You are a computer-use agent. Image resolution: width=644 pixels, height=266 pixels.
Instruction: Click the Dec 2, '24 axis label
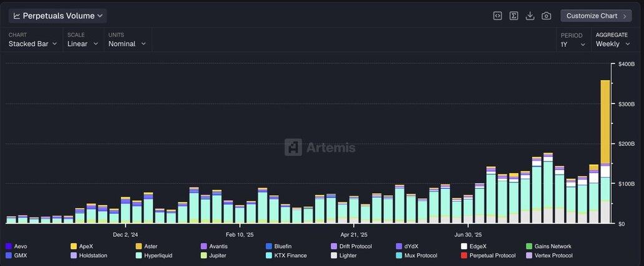[x=125, y=235]
